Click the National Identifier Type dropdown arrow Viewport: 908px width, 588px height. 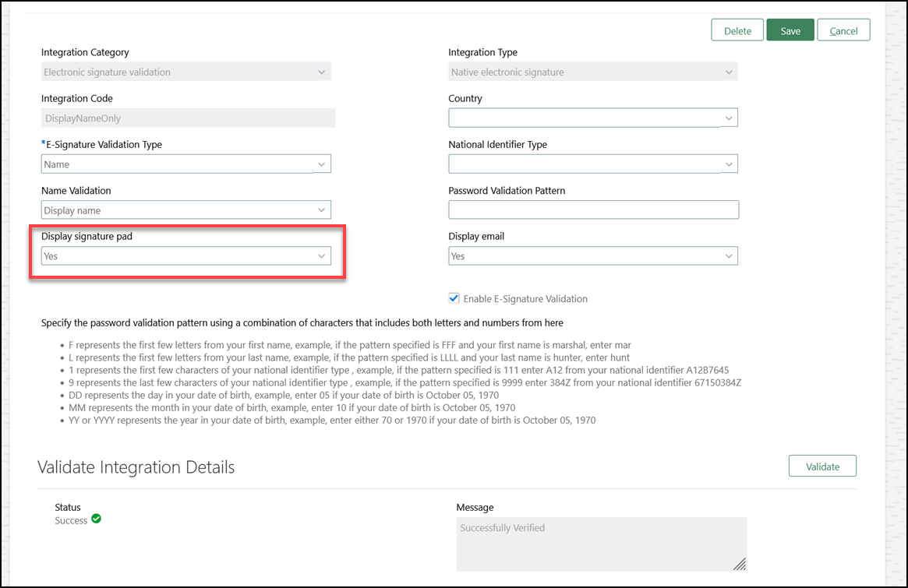coord(730,164)
